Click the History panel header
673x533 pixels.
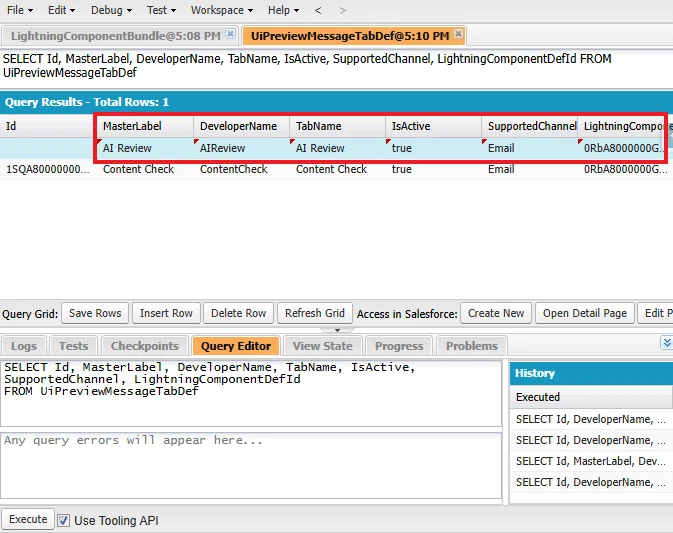(591, 373)
